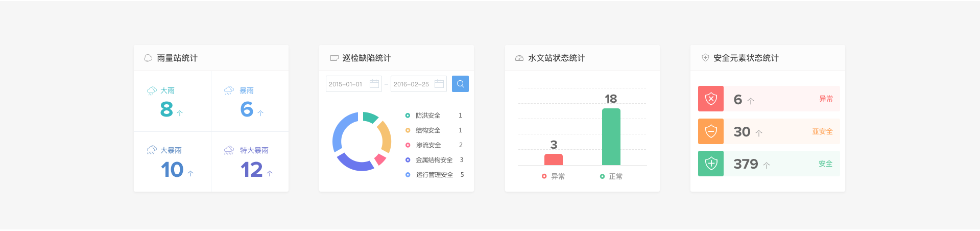Click the 大暴雨 count of 10
This screenshot has width=980, height=231.
point(172,170)
